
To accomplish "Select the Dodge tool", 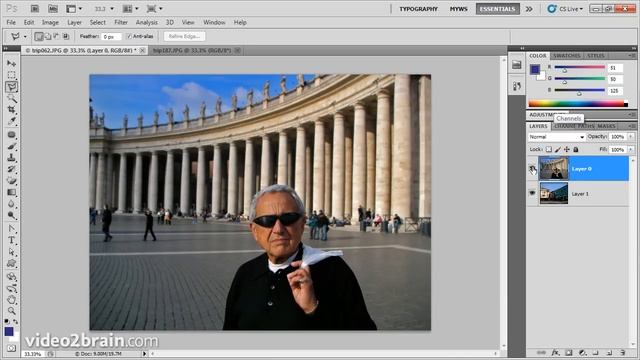I will 11,215.
